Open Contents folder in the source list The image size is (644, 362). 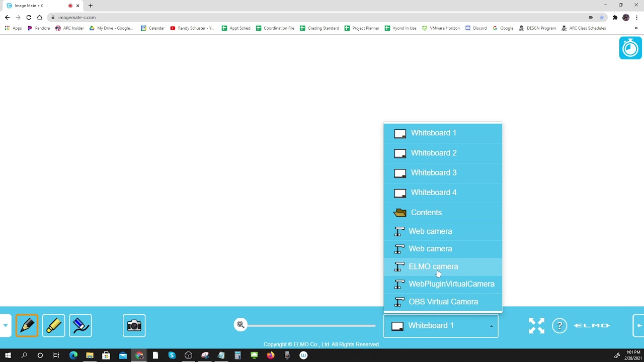[443, 213]
